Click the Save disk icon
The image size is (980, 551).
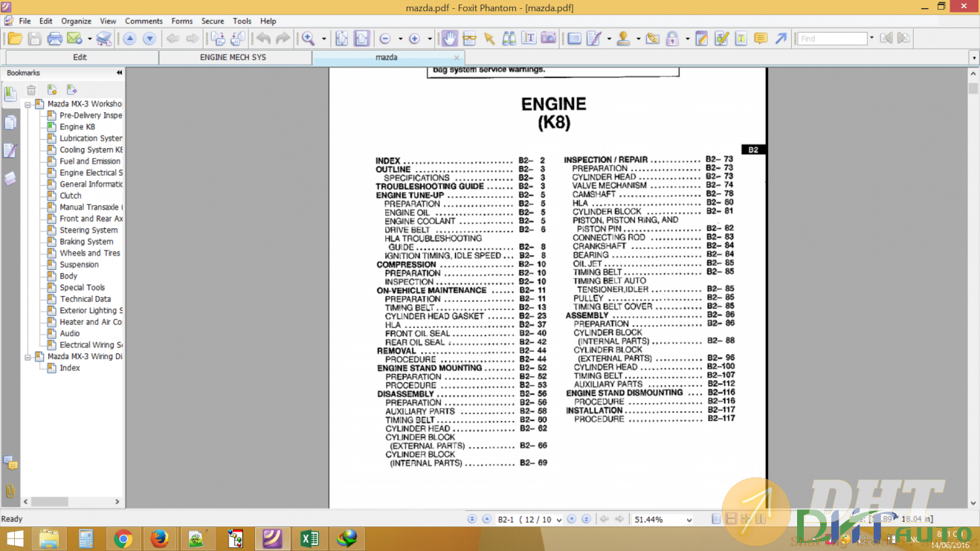(34, 39)
